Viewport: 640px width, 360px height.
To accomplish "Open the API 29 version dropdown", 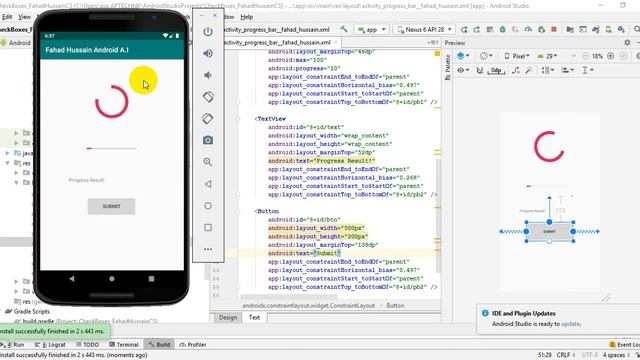I will (x=548, y=56).
